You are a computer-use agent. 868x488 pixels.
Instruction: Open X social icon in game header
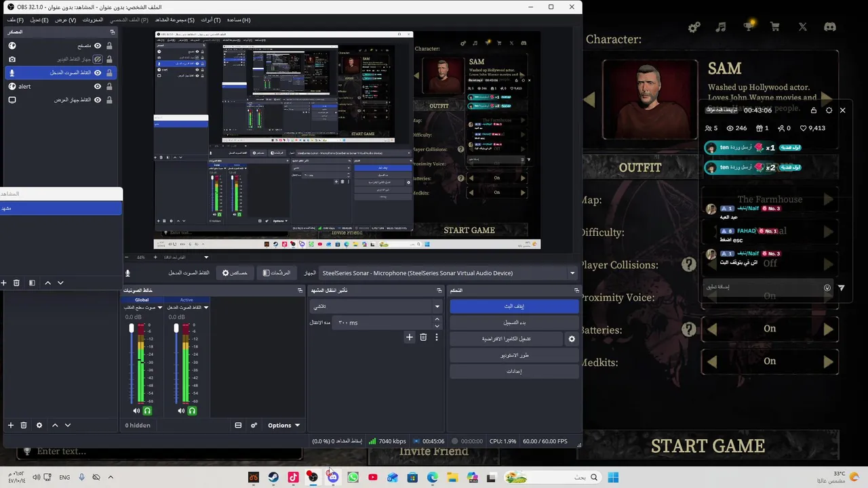coord(803,27)
